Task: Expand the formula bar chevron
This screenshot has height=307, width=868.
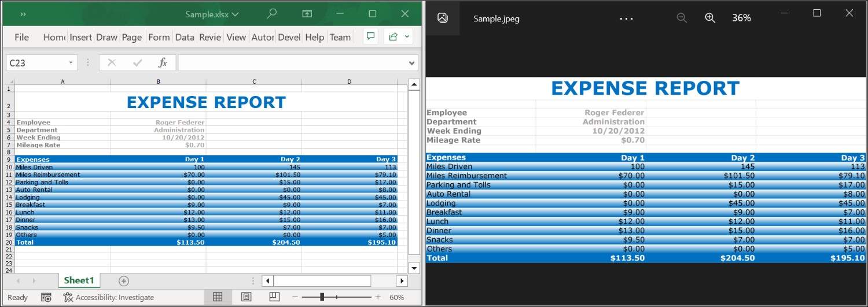Action: coord(412,63)
